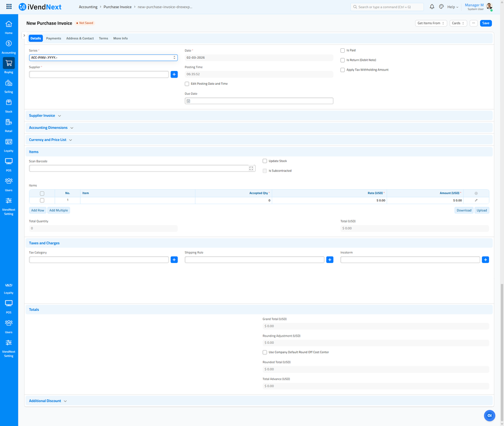Enable Update Stock for items
This screenshot has width=504, height=426.
pos(265,161)
